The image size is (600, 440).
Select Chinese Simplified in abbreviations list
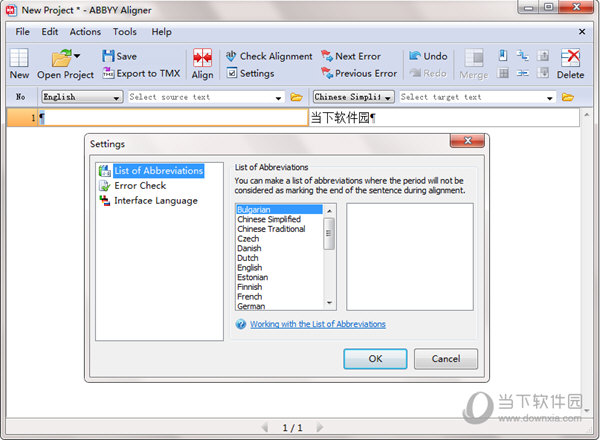click(279, 219)
